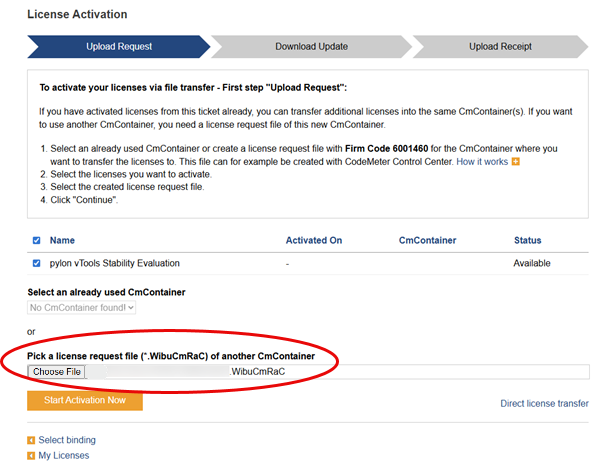The width and height of the screenshot is (616, 466).
Task: Switch to the Upload Receipt step
Action: 500,47
